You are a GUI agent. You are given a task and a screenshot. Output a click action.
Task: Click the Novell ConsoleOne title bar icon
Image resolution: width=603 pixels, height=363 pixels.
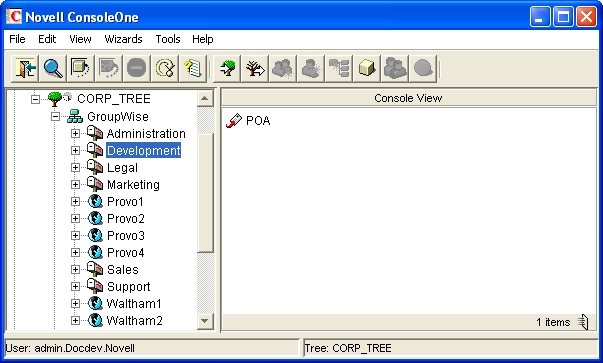coord(14,17)
